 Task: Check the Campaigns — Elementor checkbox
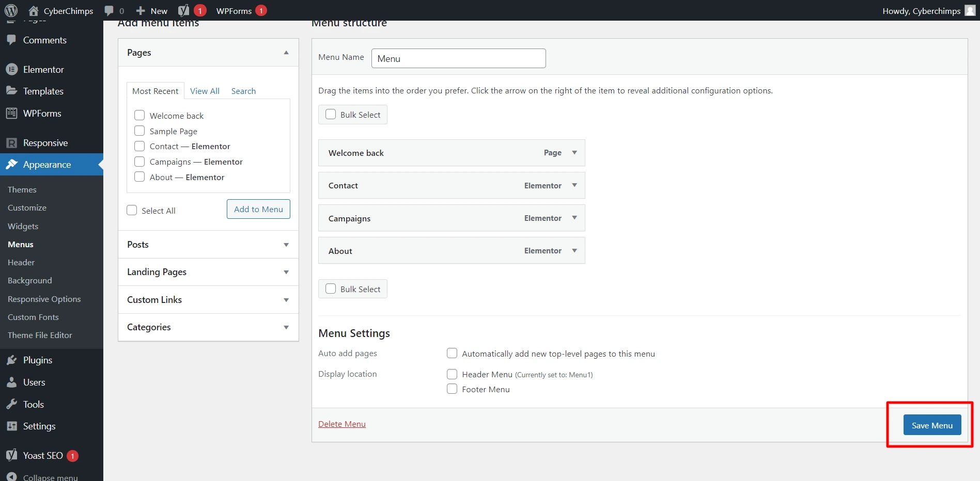pyautogui.click(x=139, y=162)
